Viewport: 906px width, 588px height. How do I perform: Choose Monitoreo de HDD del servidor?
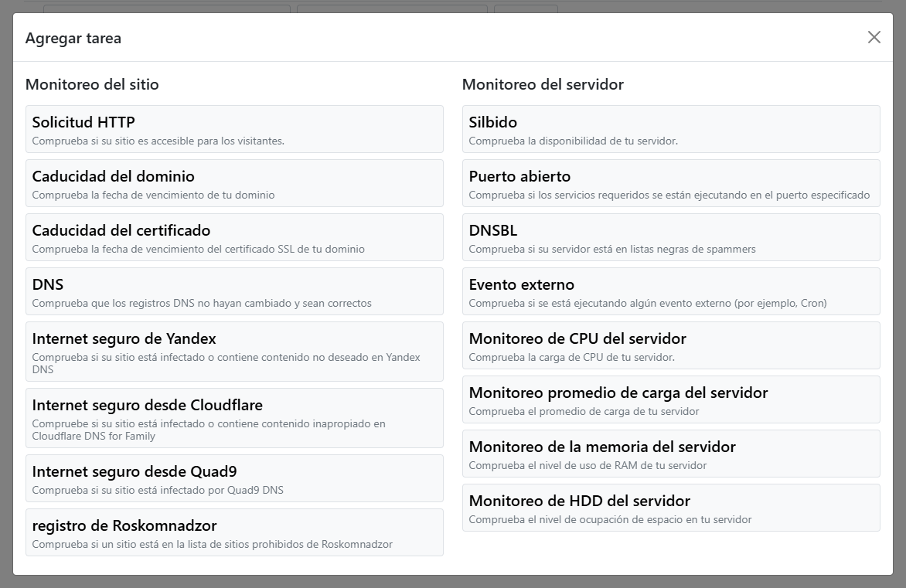pos(670,508)
